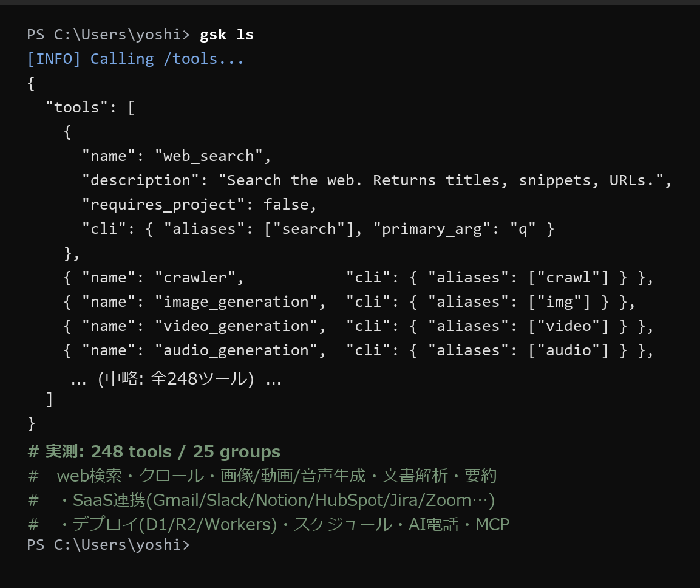Click the '["audio"]' alias value

568,350
